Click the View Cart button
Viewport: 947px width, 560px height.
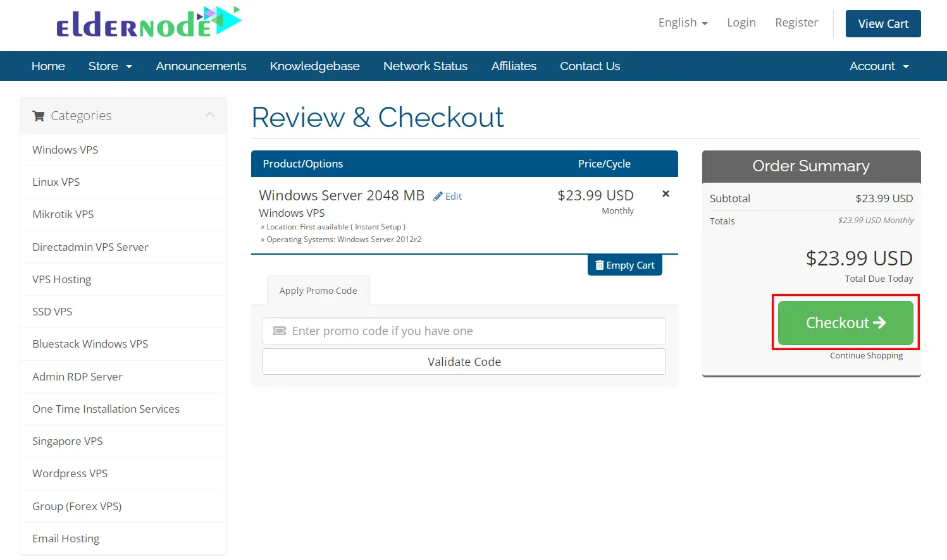(x=882, y=24)
